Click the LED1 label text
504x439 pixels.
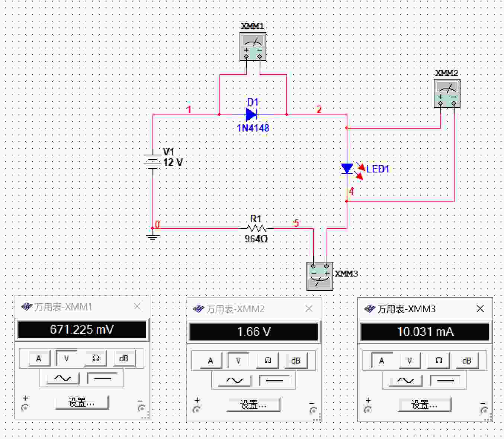pos(378,169)
